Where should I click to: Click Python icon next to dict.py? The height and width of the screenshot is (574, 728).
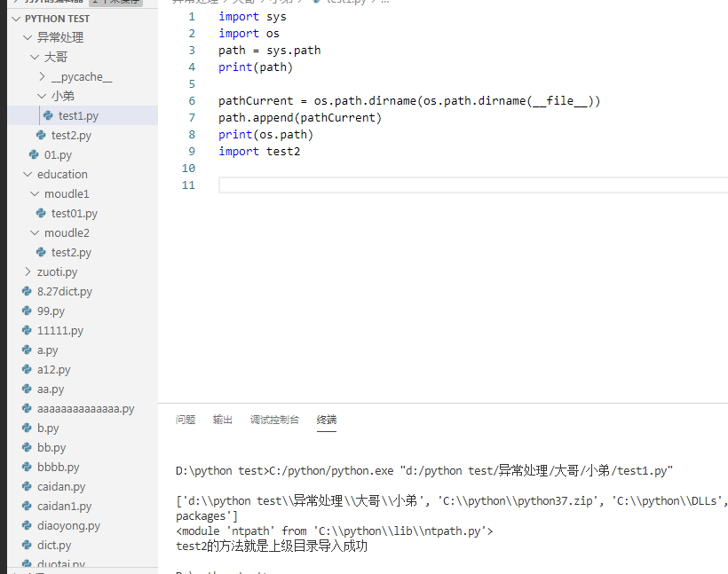27,545
